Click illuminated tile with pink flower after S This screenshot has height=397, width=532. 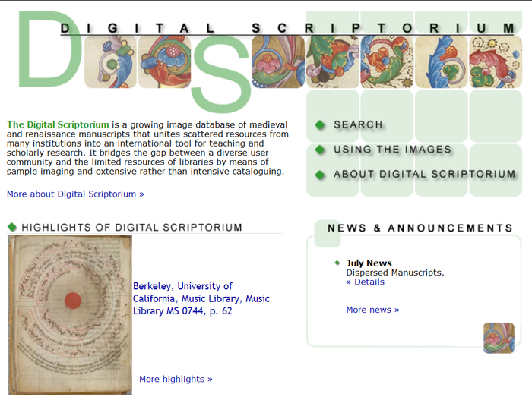tap(278, 62)
